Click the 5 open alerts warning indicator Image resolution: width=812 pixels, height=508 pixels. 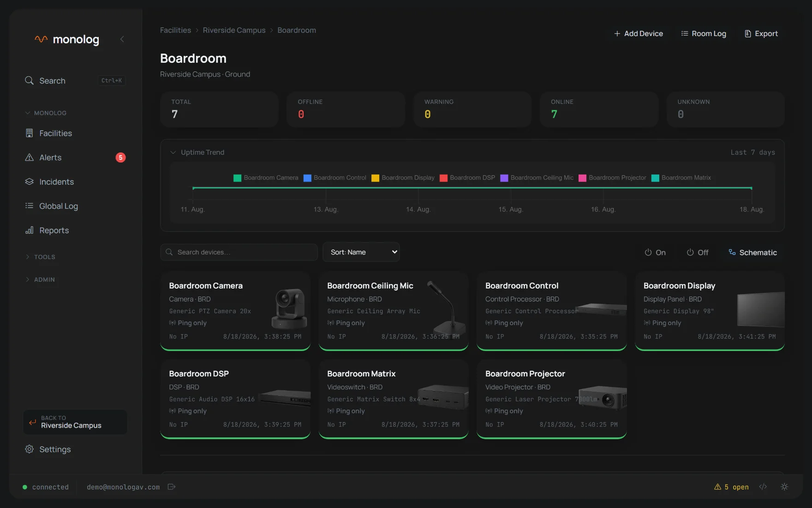click(x=731, y=487)
